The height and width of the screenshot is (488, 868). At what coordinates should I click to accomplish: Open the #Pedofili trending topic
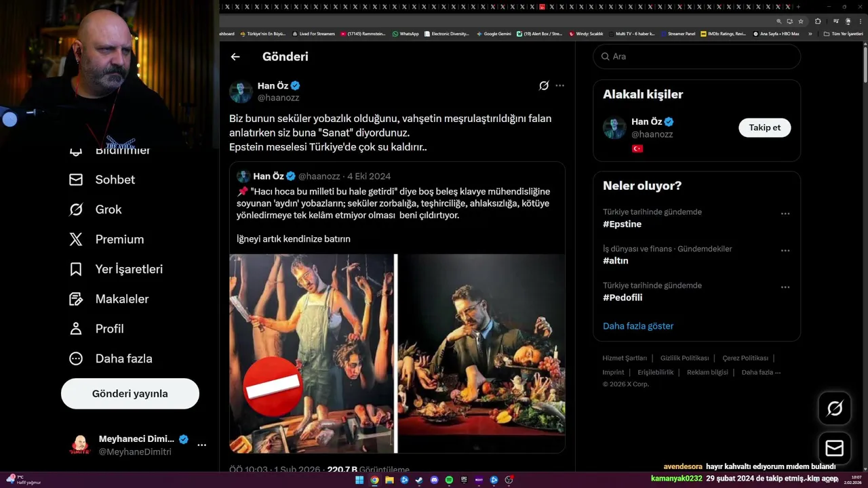coord(623,298)
